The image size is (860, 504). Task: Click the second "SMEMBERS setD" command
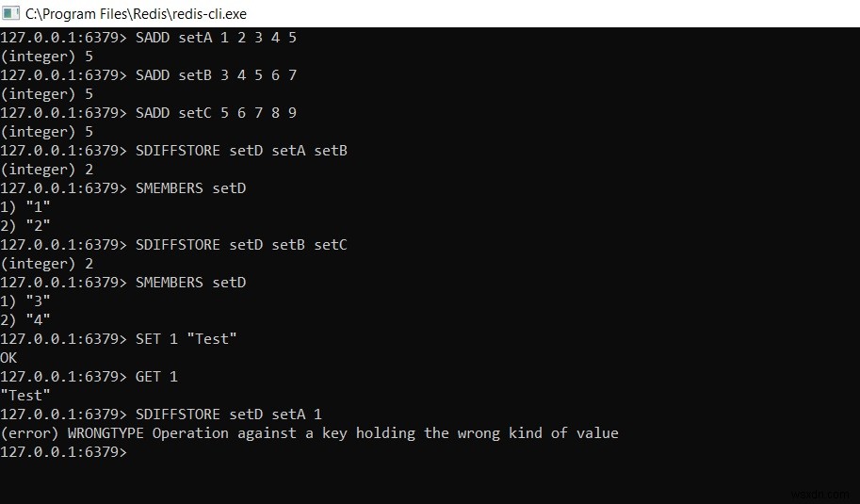[x=191, y=283]
